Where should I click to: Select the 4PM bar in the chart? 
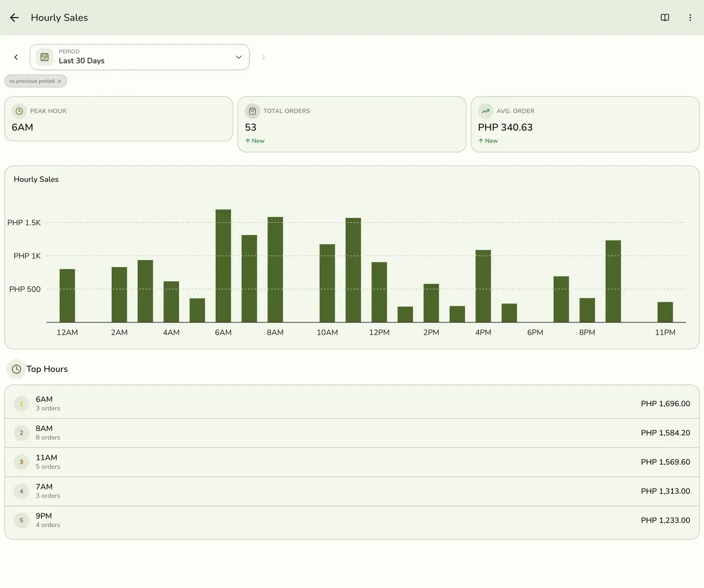pyautogui.click(x=483, y=286)
